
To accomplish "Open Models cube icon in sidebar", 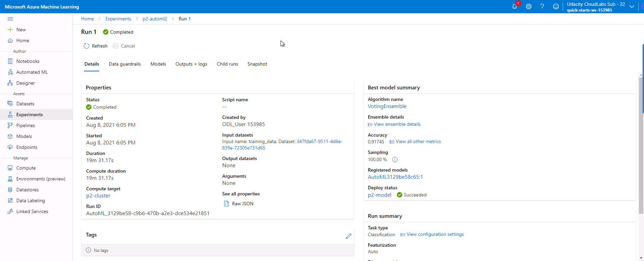I will [x=10, y=136].
